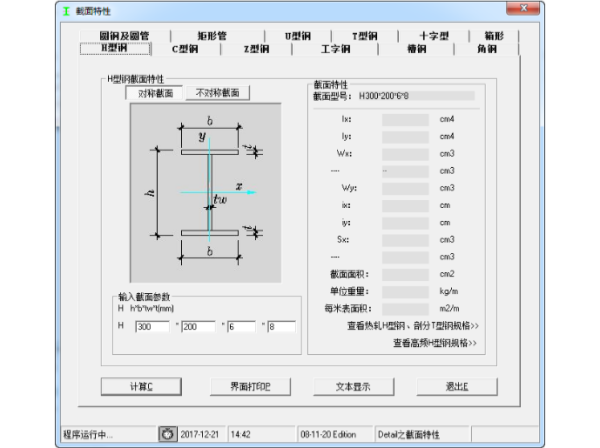This screenshot has height=448, width=600.
Task: Click the clock icon in the status bar
Action: pos(166,435)
